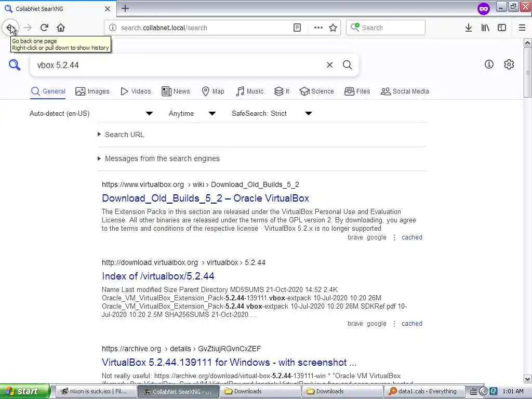The height and width of the screenshot is (399, 532).
Task: Switch to the Science tab
Action: pyautogui.click(x=316, y=91)
